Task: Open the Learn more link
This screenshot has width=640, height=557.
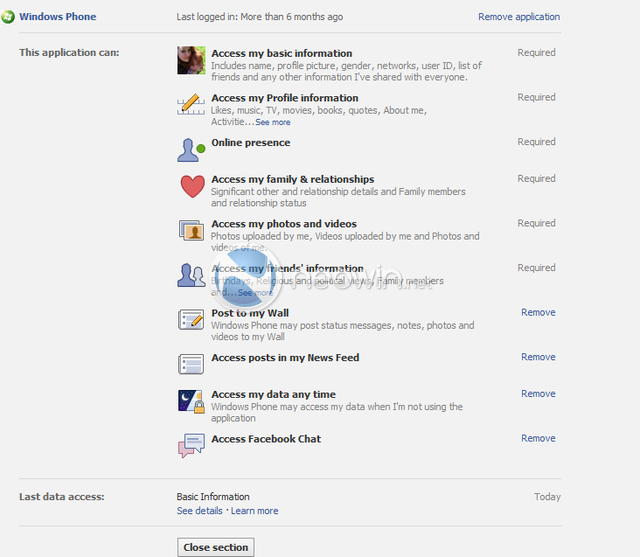Action: 254,511
